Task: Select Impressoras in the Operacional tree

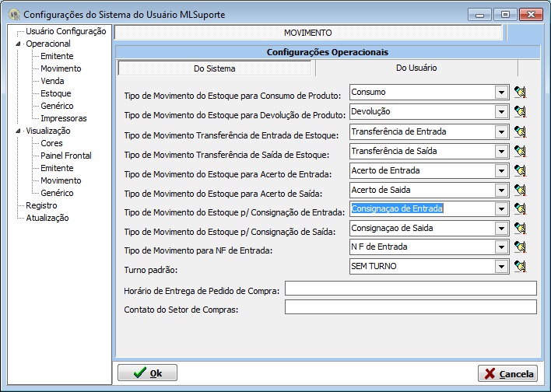Action: pos(64,118)
